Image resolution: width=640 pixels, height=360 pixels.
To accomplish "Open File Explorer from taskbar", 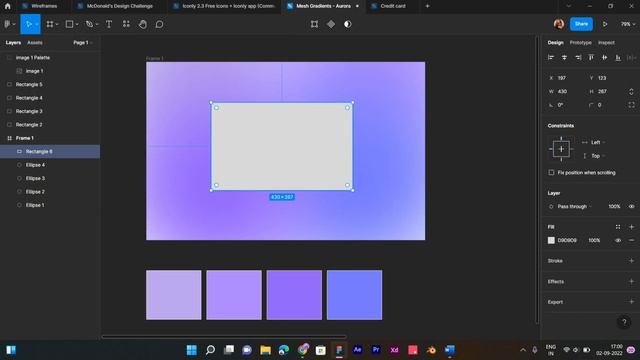I will [x=265, y=350].
